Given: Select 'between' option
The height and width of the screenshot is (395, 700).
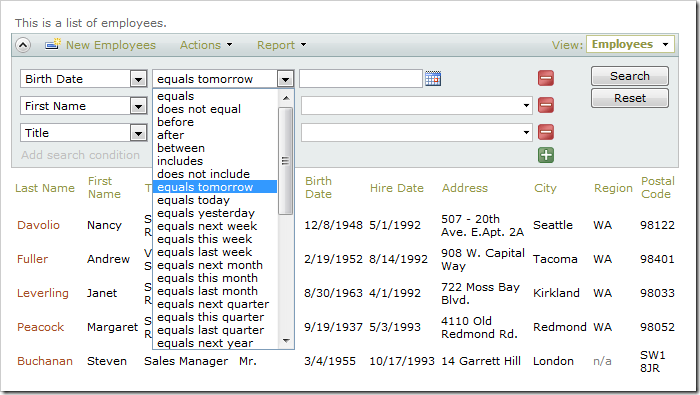Looking at the screenshot, I should click(x=215, y=148).
